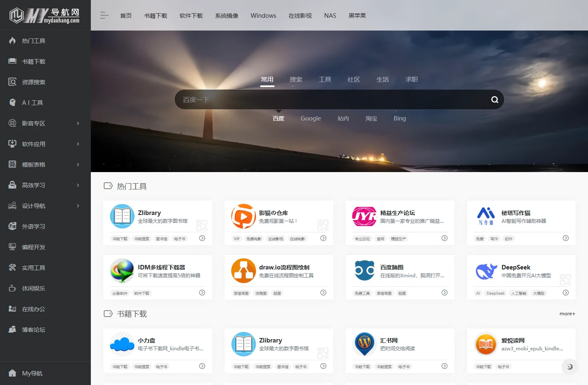Switch to 工具 search tab

click(x=325, y=80)
